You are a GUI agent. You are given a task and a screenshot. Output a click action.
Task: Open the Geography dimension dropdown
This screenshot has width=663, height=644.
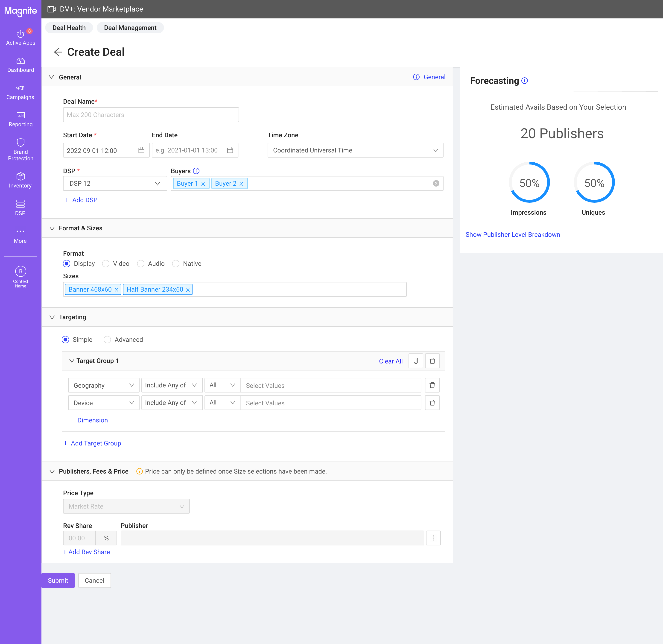point(104,385)
